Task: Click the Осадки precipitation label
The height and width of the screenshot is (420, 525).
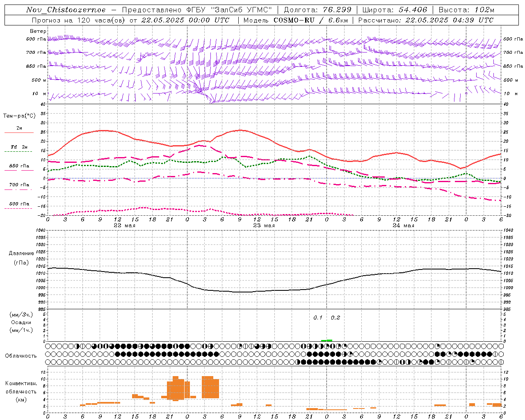Action: click(21, 322)
